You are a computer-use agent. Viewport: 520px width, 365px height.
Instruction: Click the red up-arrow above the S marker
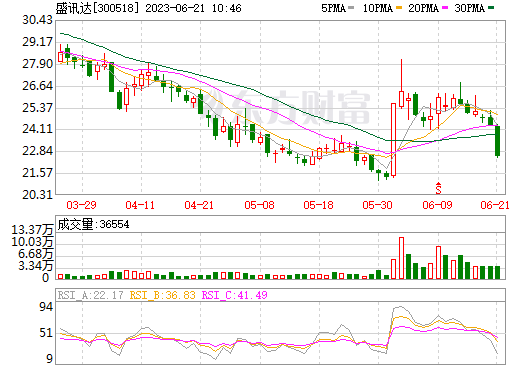[438, 184]
